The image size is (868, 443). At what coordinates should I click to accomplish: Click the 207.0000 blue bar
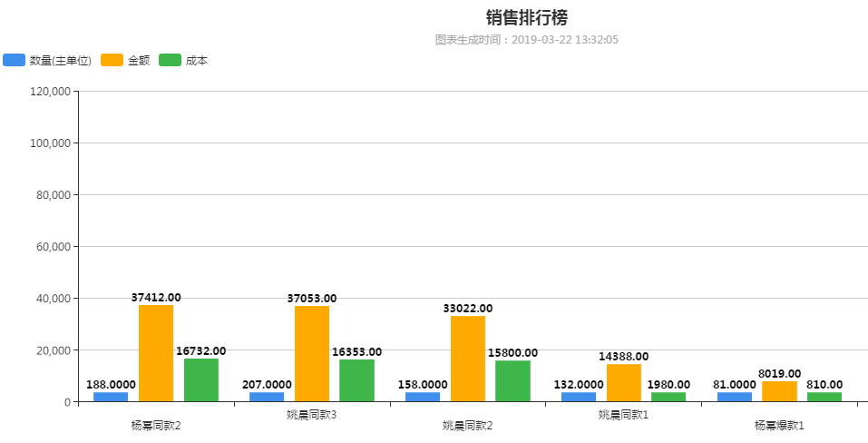pyautogui.click(x=267, y=397)
